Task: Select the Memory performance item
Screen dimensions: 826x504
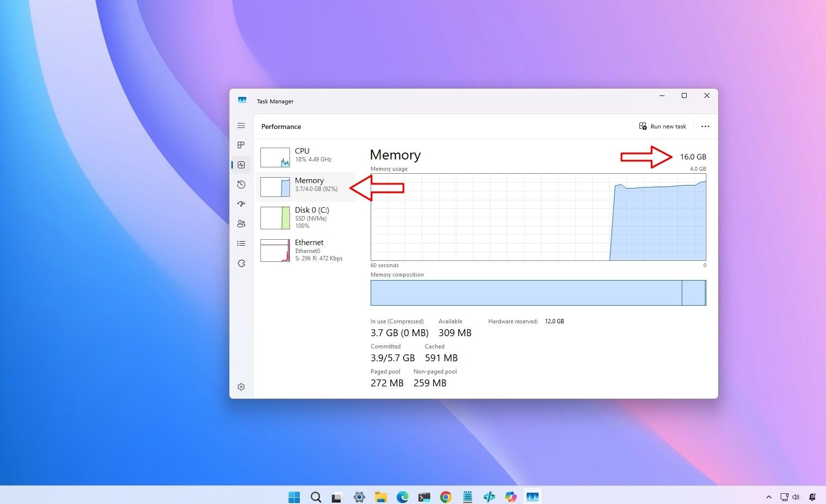Action: coord(306,187)
